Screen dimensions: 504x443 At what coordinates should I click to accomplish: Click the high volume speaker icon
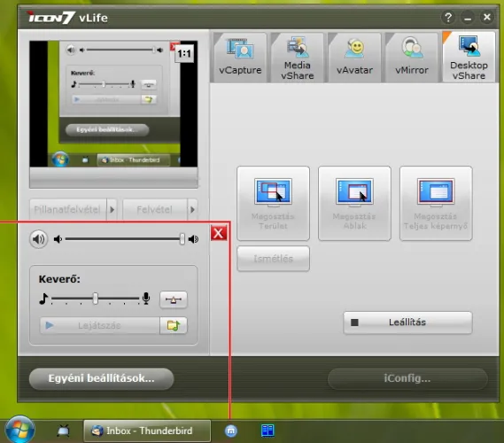coord(193,239)
